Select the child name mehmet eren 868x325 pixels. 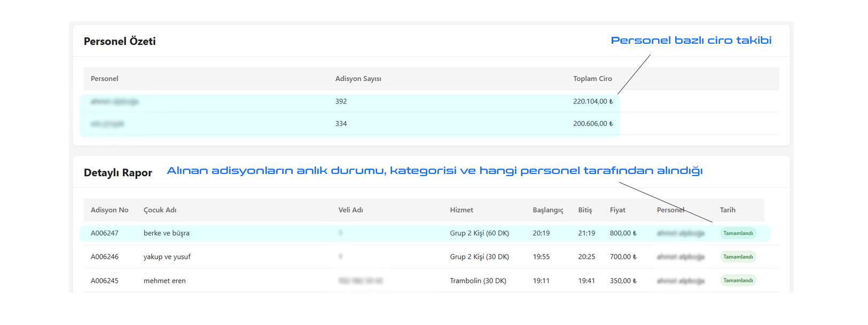(x=165, y=281)
